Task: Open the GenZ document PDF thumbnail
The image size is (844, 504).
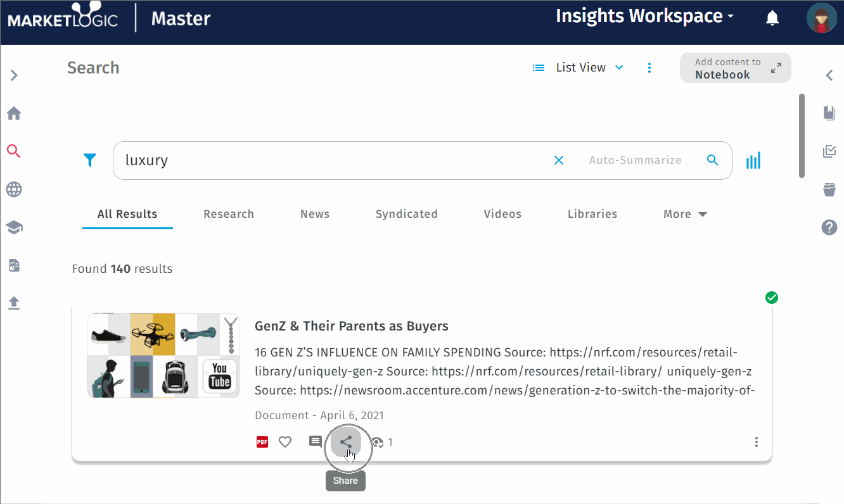Action: click(163, 355)
